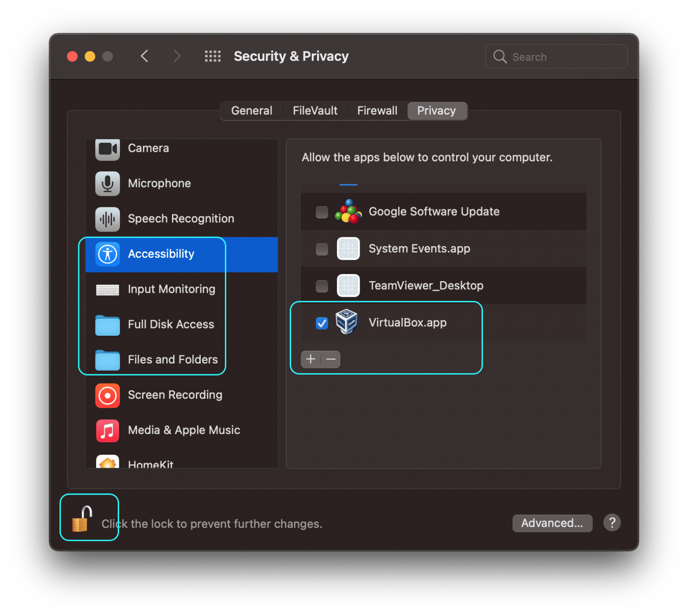Enable TeamViewer_Desktop checkbox

(x=322, y=286)
